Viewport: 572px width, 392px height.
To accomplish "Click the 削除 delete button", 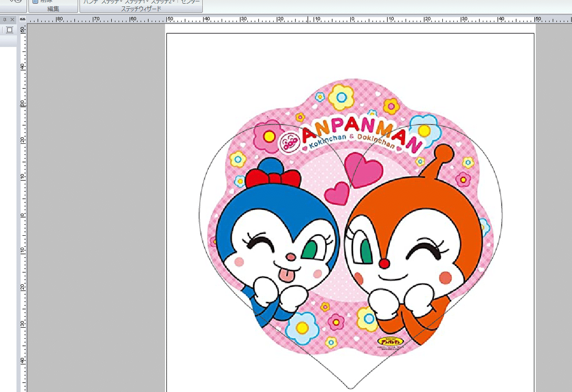I will [x=42, y=1].
